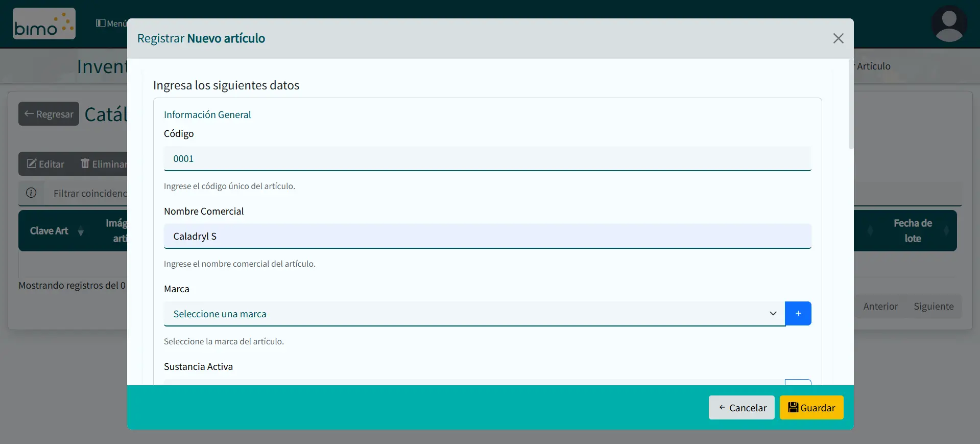This screenshot has height=444, width=980.
Task: Click the 'Seleccione la marca del artículo.' hint
Action: point(224,341)
